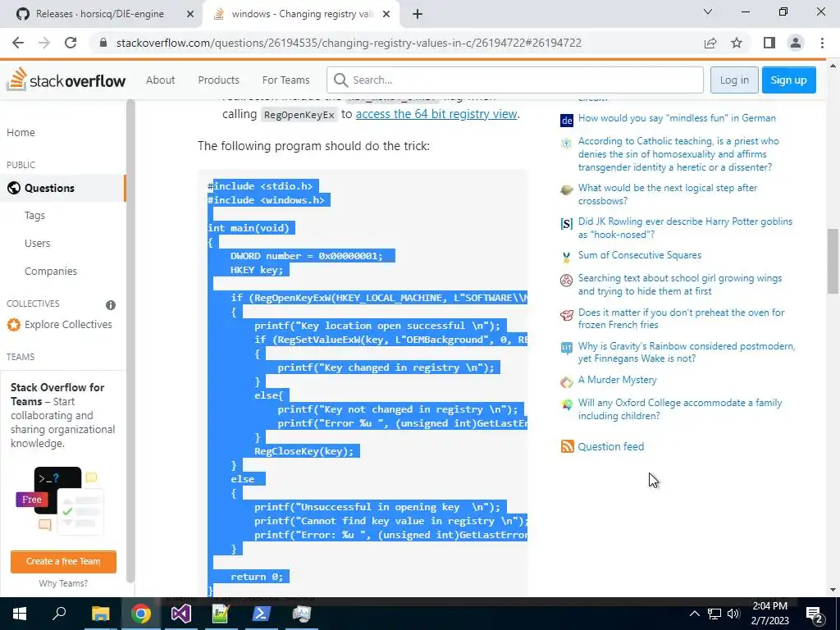This screenshot has width=840, height=630.
Task: Open the Chrome profile avatar icon
Action: [796, 43]
